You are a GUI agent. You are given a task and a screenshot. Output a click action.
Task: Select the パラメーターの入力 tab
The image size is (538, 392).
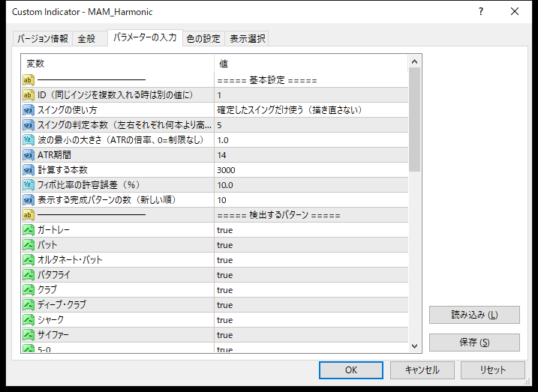145,37
